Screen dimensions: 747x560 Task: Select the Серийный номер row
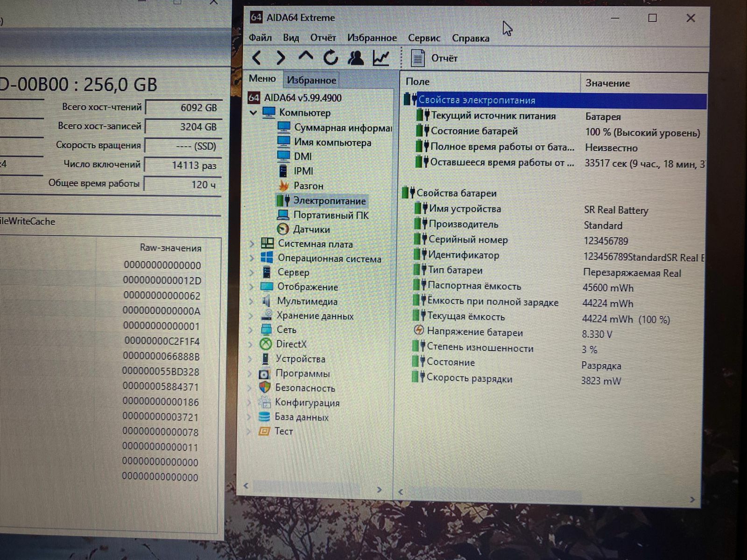pos(559,240)
